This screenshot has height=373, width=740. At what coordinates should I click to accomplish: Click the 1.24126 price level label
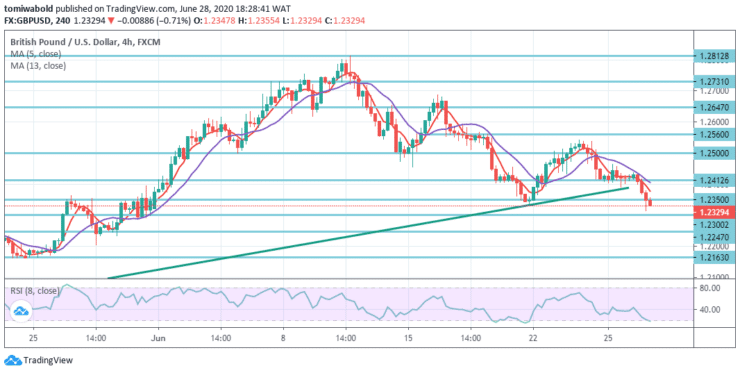[714, 180]
